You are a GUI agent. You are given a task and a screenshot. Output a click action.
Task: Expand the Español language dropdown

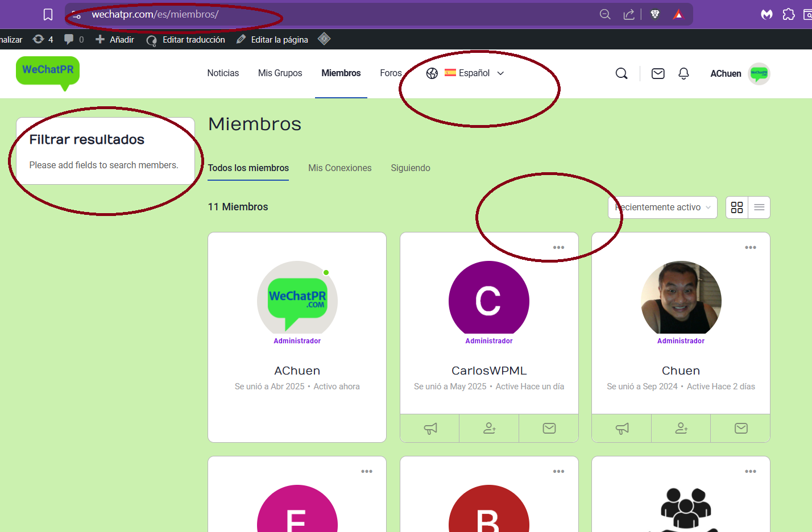click(x=474, y=73)
